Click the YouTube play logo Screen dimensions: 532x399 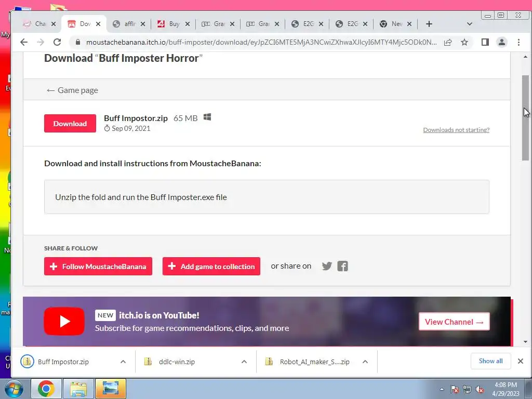click(64, 321)
